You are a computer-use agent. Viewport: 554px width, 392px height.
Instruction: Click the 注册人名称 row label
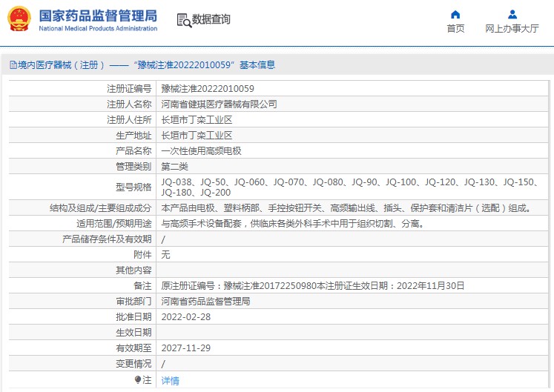click(129, 104)
